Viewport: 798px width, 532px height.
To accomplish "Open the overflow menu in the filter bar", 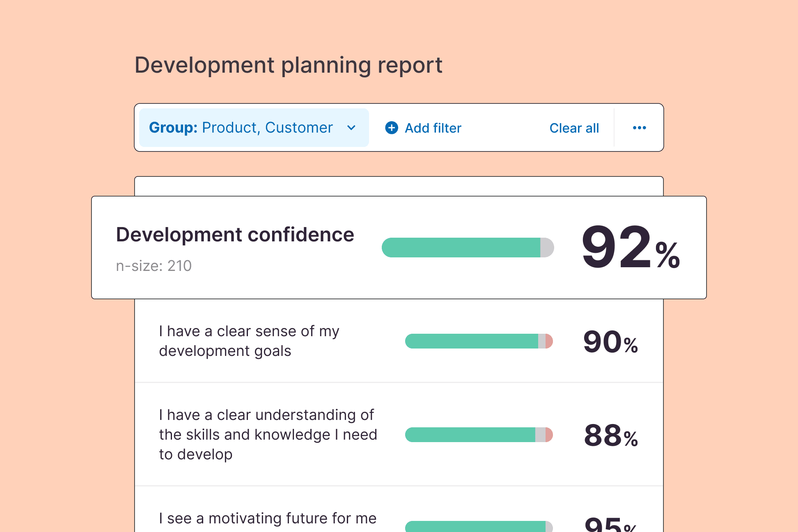I will click(639, 128).
